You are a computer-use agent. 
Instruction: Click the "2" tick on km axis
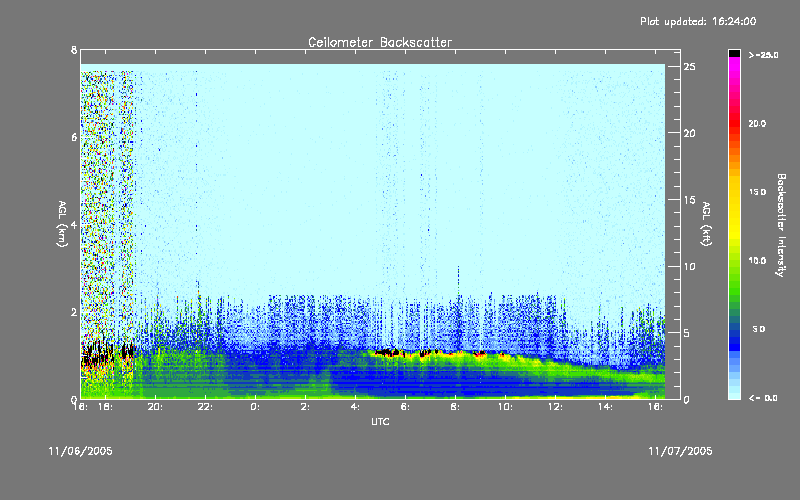pyautogui.click(x=74, y=312)
